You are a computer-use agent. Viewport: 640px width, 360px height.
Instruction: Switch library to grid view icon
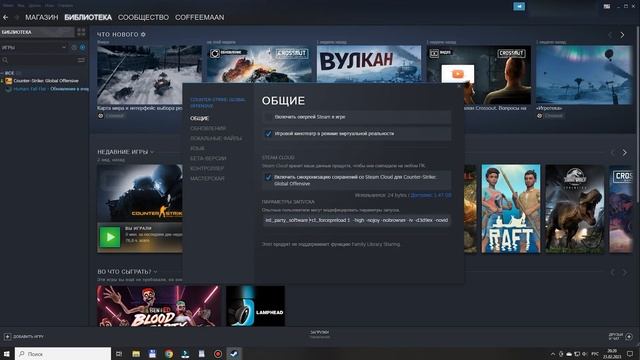[x=81, y=32]
